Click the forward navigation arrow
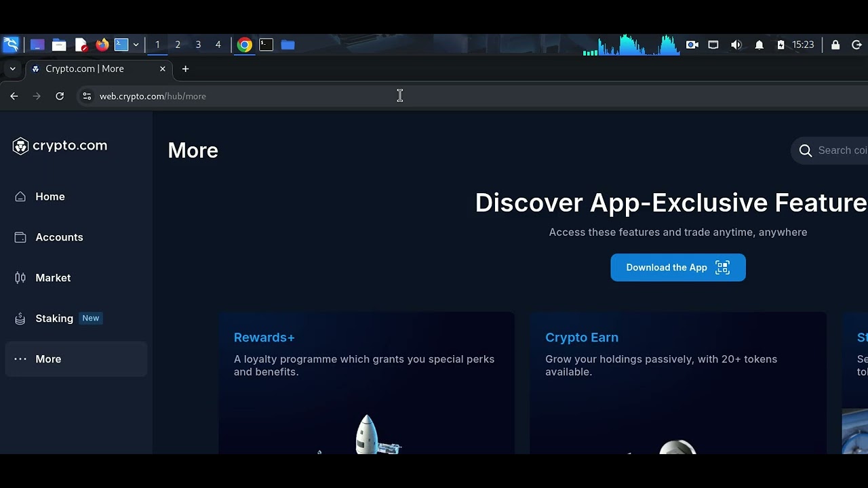868x488 pixels. (x=37, y=96)
